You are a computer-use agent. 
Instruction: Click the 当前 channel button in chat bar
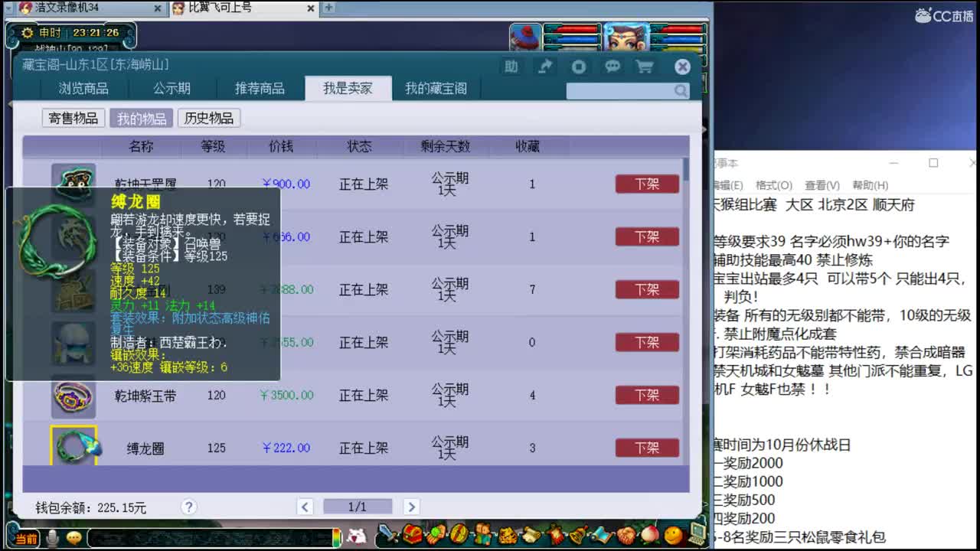(26, 539)
